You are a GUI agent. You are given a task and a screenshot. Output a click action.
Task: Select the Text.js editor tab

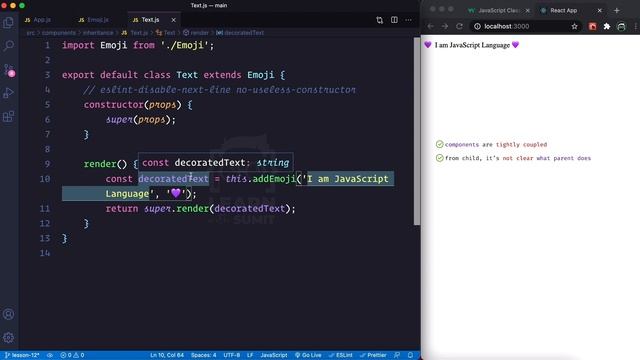click(150, 20)
